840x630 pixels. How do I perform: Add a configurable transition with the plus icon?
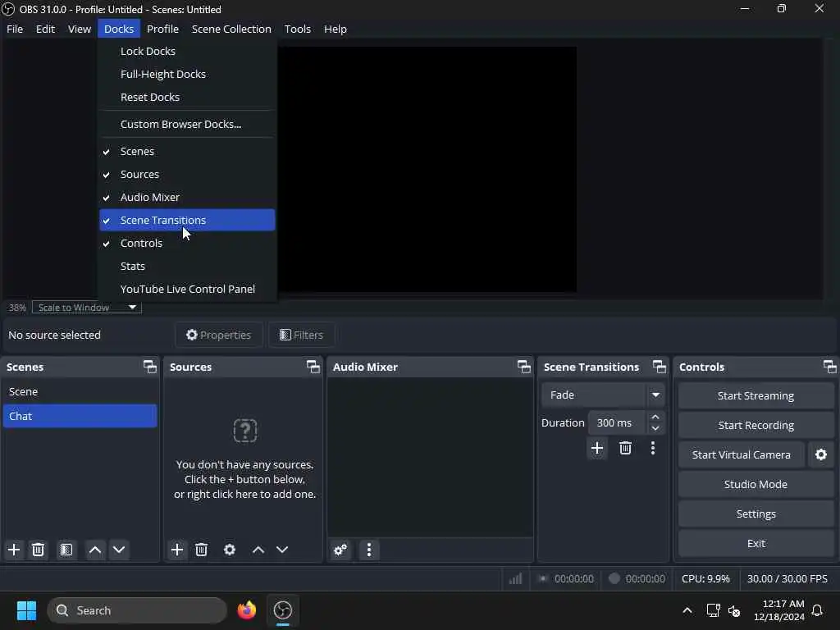point(597,448)
